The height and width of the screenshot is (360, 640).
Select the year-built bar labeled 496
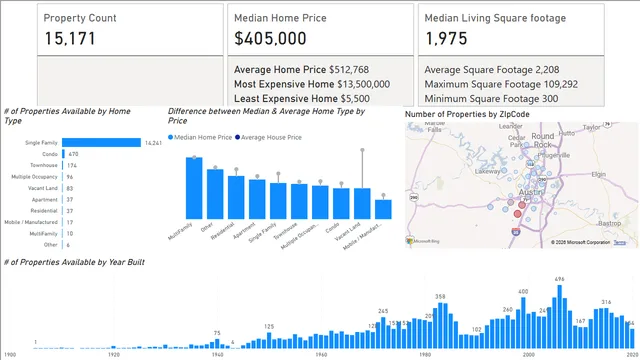(x=560, y=317)
